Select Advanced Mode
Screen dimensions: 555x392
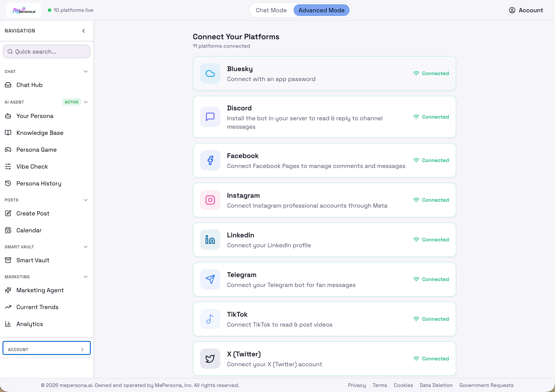coord(321,10)
